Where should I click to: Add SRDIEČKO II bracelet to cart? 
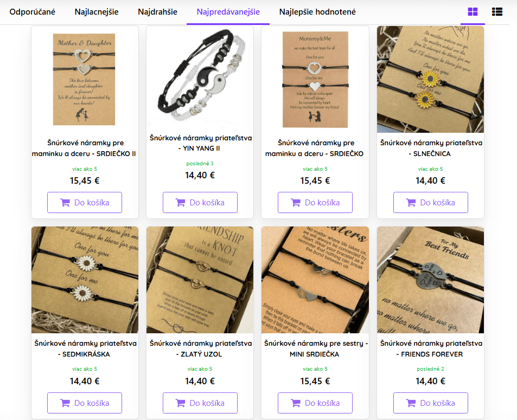pyautogui.click(x=85, y=202)
